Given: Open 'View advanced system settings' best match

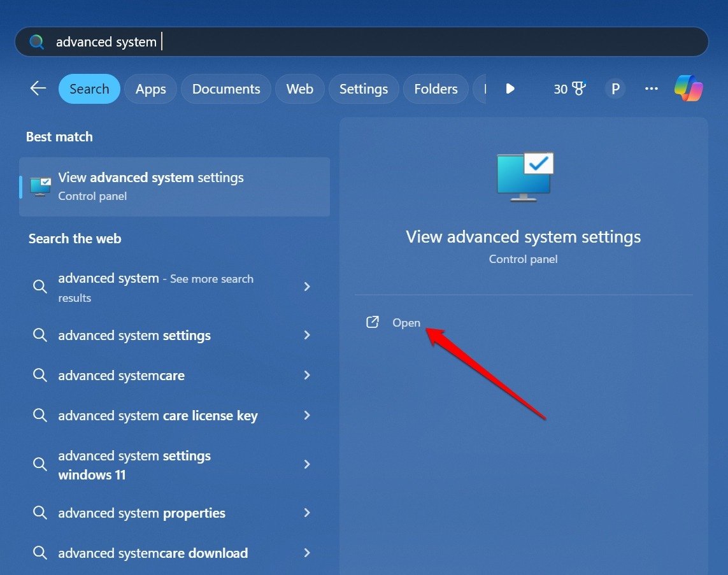Looking at the screenshot, I should (x=175, y=187).
